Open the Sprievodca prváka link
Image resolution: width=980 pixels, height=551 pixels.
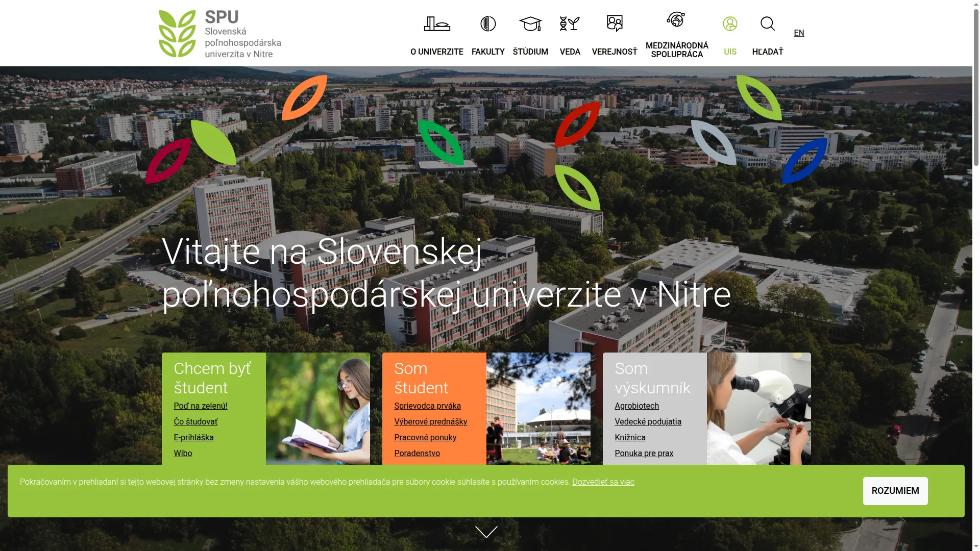(x=427, y=406)
